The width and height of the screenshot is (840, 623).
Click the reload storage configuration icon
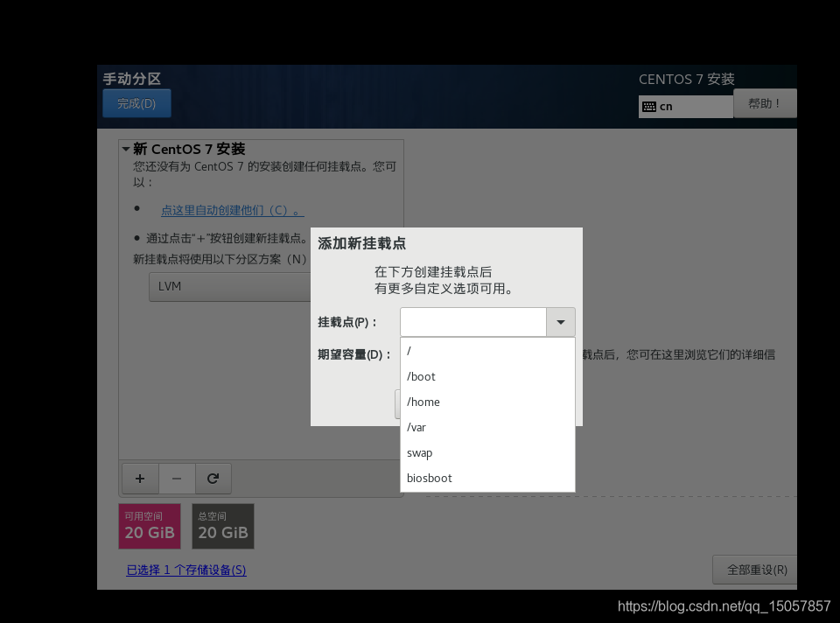[x=213, y=479]
